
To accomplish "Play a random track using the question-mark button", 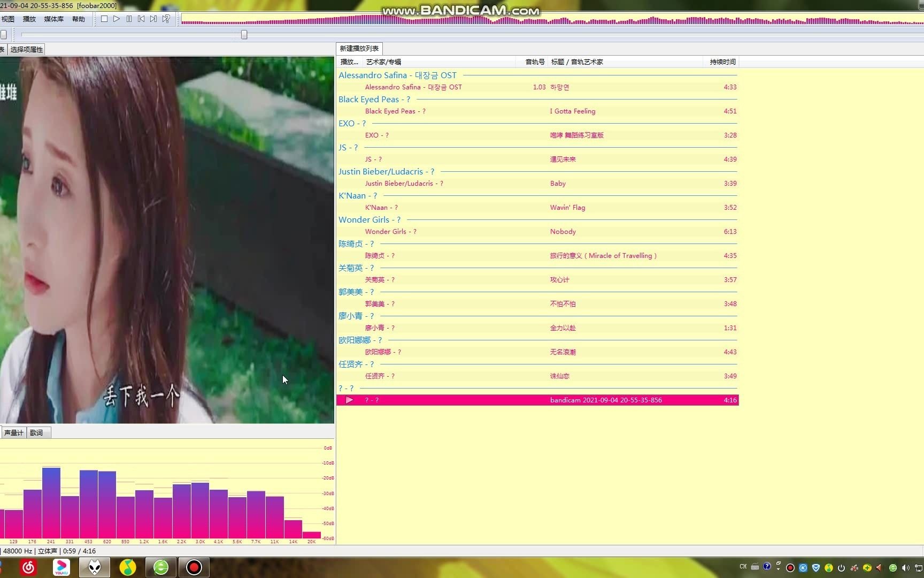I will pyautogui.click(x=166, y=19).
